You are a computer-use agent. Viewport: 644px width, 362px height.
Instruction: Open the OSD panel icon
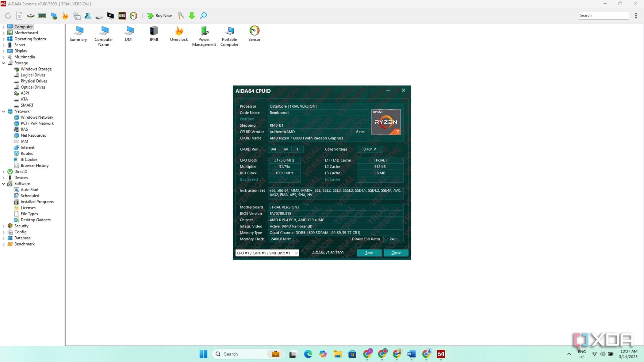[x=122, y=16]
